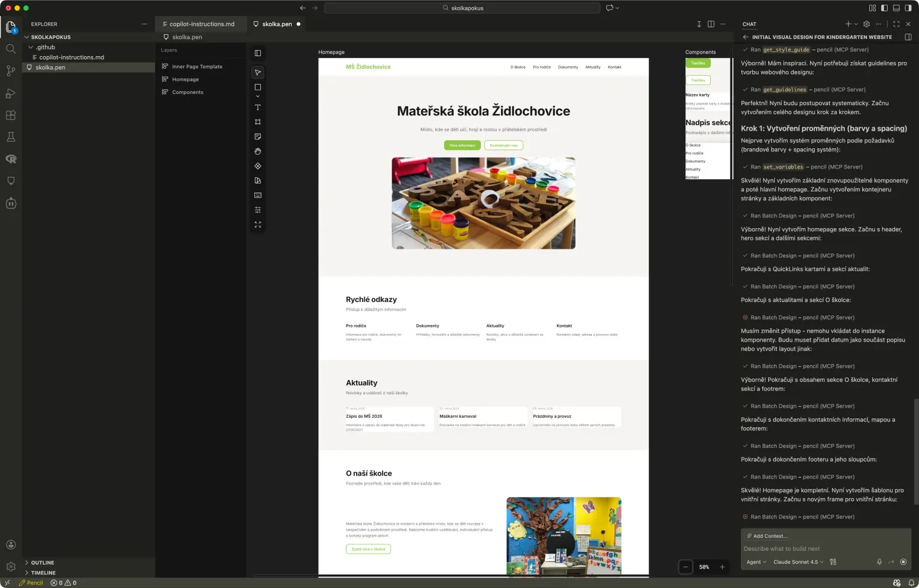The height and width of the screenshot is (588, 919).
Task: Activate the Hand pan tool
Action: (258, 151)
